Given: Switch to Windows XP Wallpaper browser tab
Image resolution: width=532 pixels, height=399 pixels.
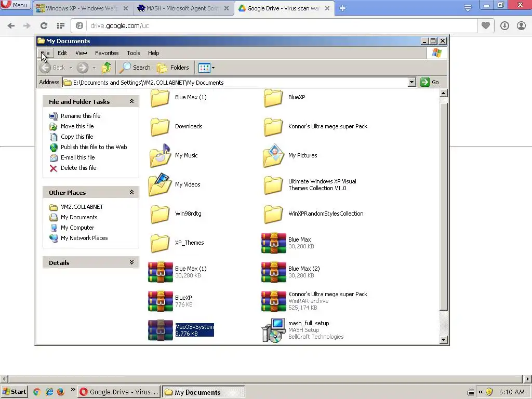Looking at the screenshot, I should [x=82, y=8].
